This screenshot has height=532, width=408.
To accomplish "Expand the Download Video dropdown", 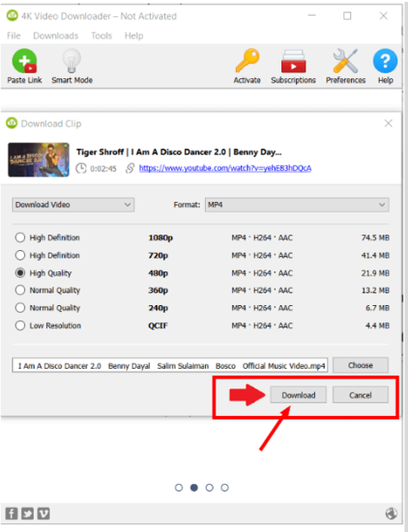I will (x=74, y=205).
